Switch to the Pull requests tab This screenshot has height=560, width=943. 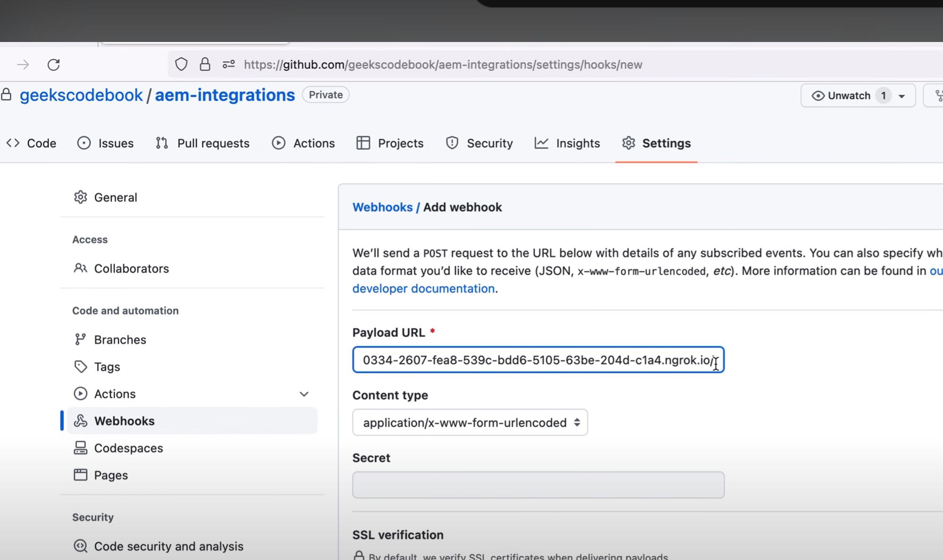(x=202, y=143)
